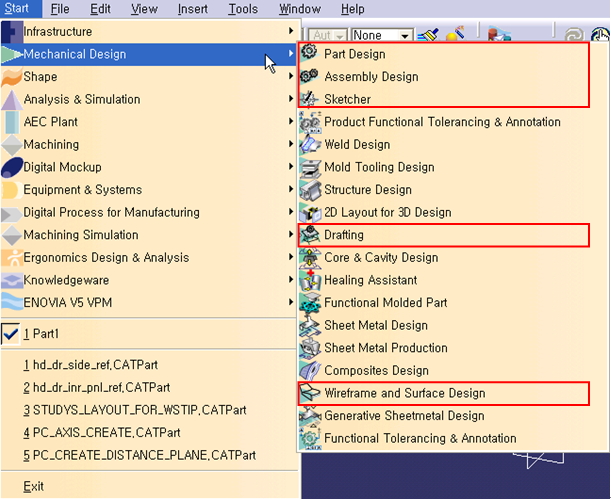
Task: Expand the AEC Plant submenu arrow
Action: point(291,121)
